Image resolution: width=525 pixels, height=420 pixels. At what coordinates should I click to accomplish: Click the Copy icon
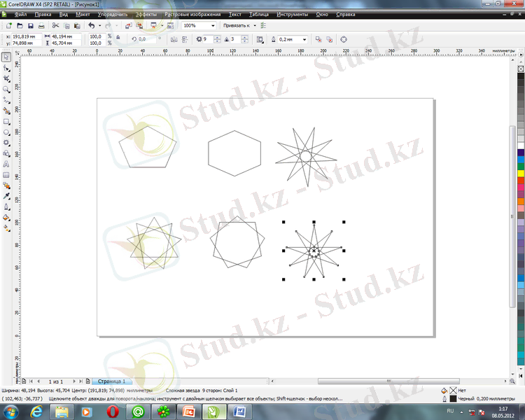tap(66, 25)
